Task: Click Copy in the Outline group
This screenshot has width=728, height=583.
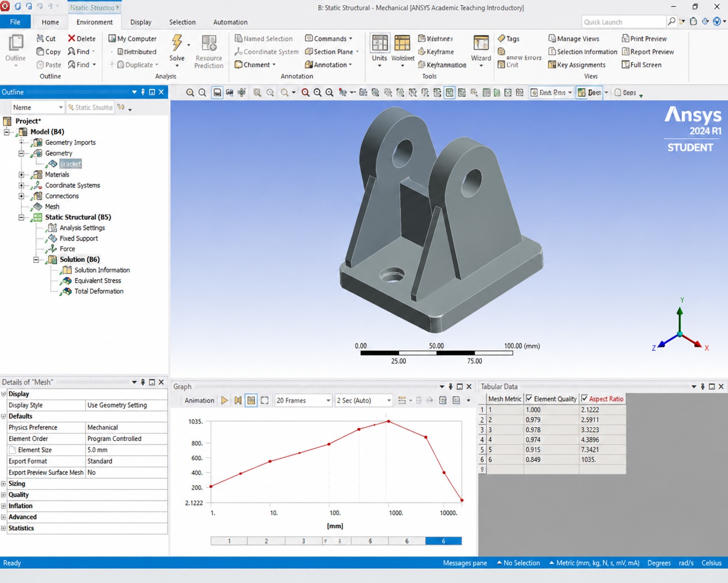Action: [48, 51]
